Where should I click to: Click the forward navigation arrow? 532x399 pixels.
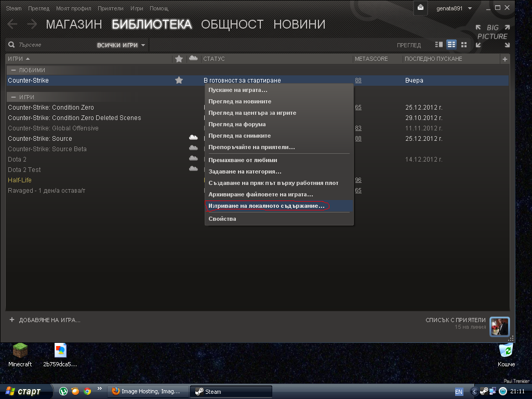click(32, 24)
